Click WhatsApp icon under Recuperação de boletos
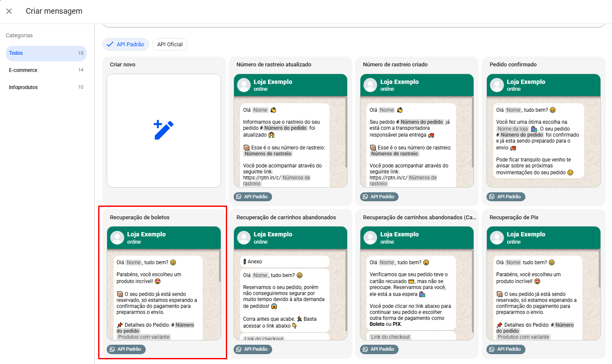The width and height of the screenshot is (612, 364). pyautogui.click(x=112, y=349)
